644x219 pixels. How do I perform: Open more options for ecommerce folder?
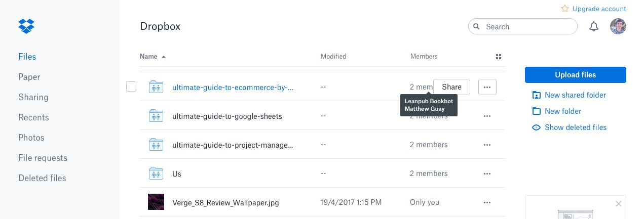click(487, 87)
